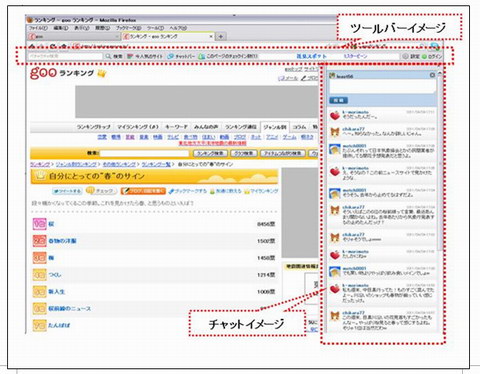
Task: Click the blue post button in chat panel
Action: click(x=338, y=100)
